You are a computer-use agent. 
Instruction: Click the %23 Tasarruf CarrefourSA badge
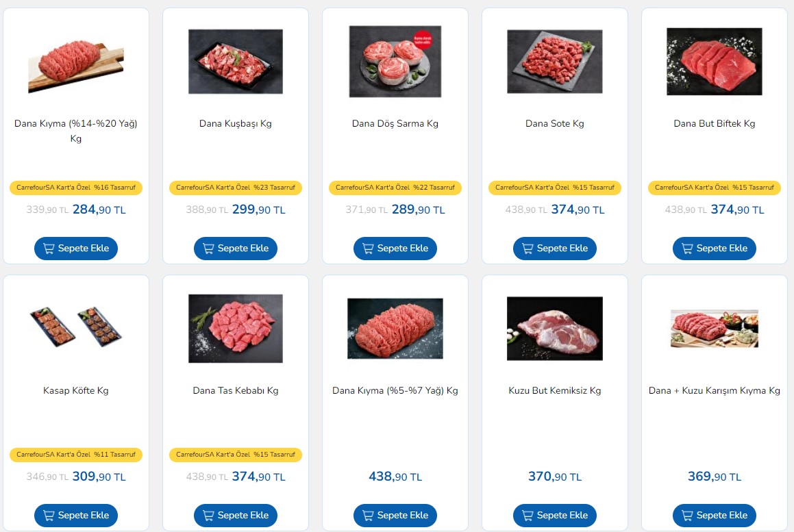(236, 188)
